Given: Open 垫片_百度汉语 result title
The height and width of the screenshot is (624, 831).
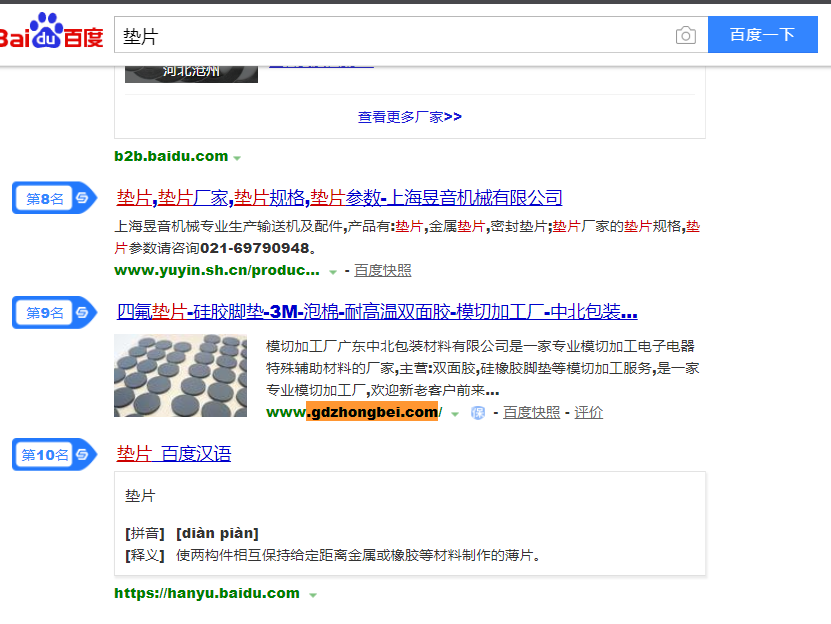Looking at the screenshot, I should [174, 454].
